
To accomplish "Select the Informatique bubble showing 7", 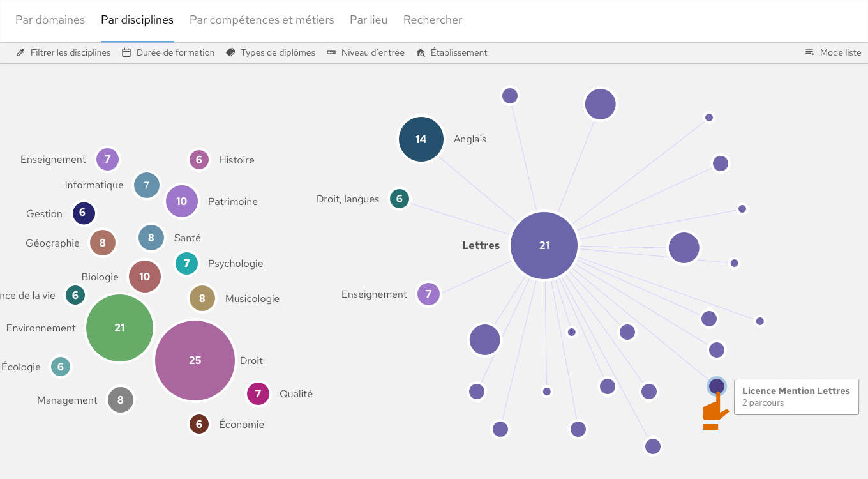I will coord(147,185).
